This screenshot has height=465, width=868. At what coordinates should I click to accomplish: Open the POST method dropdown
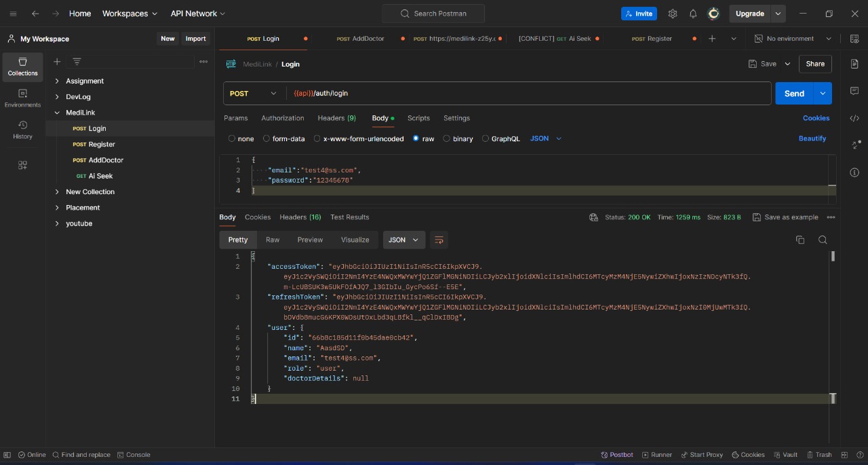pyautogui.click(x=254, y=94)
